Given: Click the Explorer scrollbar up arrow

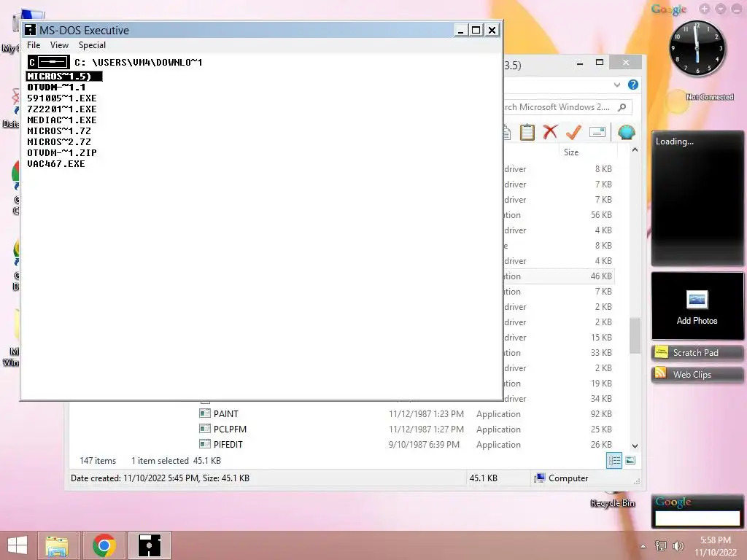Looking at the screenshot, I should (x=635, y=150).
